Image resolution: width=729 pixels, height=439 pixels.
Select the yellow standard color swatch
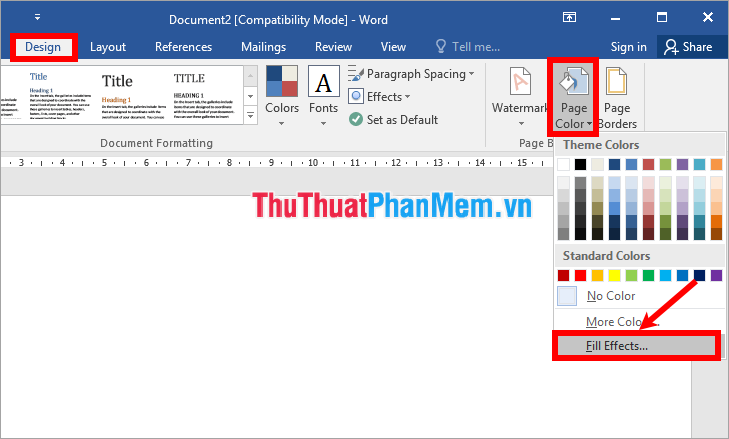(x=615, y=275)
